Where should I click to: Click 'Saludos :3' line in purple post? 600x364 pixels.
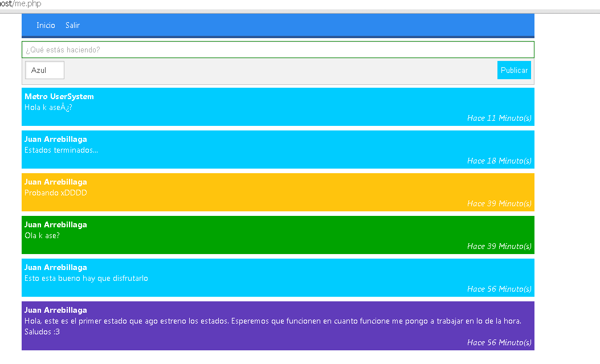point(42,332)
